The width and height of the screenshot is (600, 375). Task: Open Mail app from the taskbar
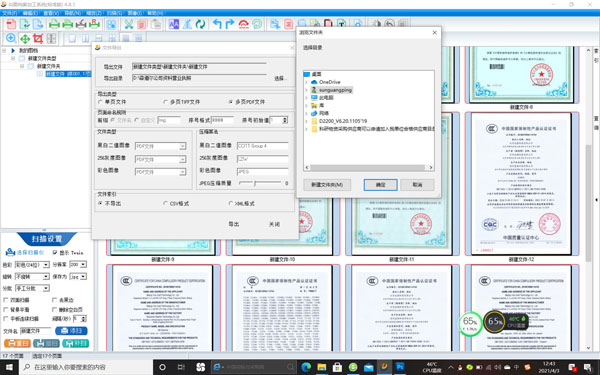click(x=368, y=367)
